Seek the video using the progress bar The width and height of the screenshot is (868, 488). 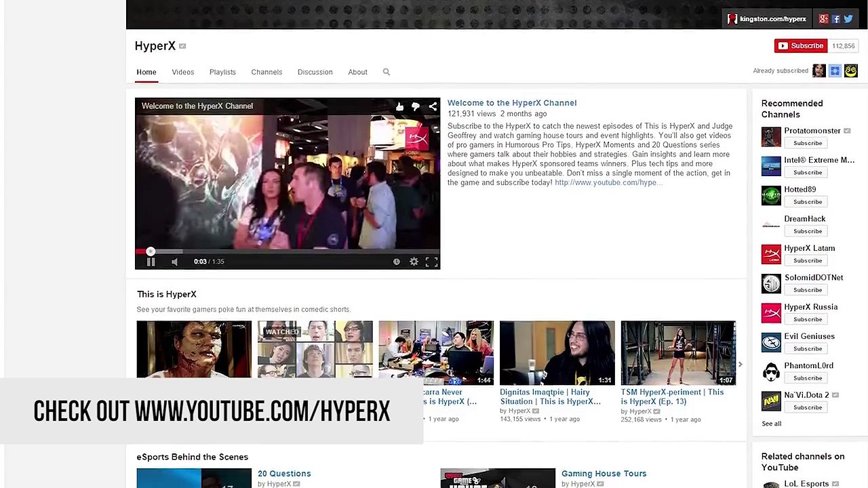coord(288,251)
